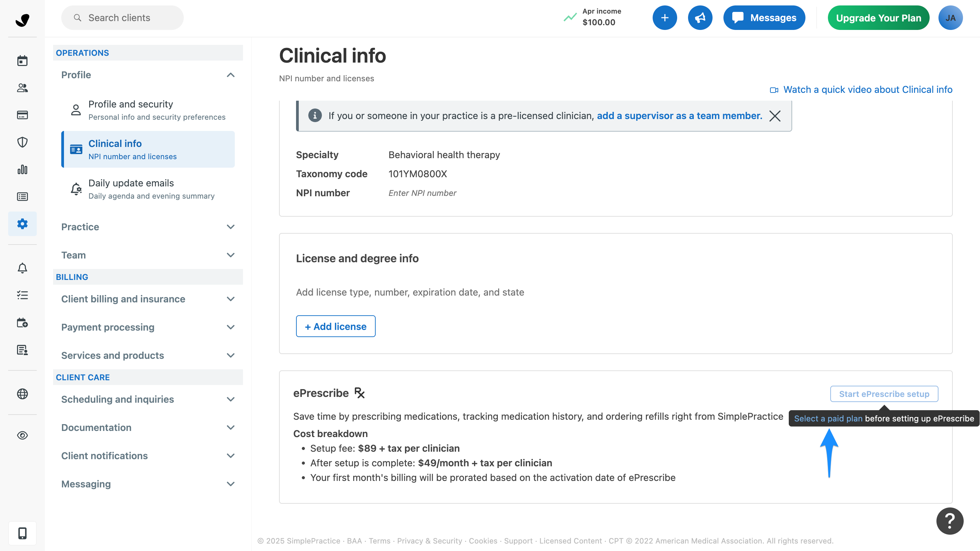Open the JA account avatar
The height and width of the screenshot is (551, 980).
[x=950, y=17]
